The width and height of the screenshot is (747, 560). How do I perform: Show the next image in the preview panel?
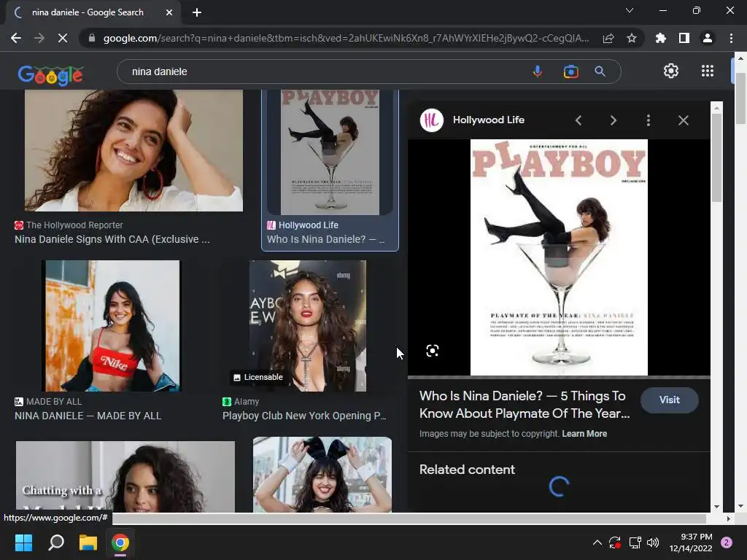coord(613,120)
